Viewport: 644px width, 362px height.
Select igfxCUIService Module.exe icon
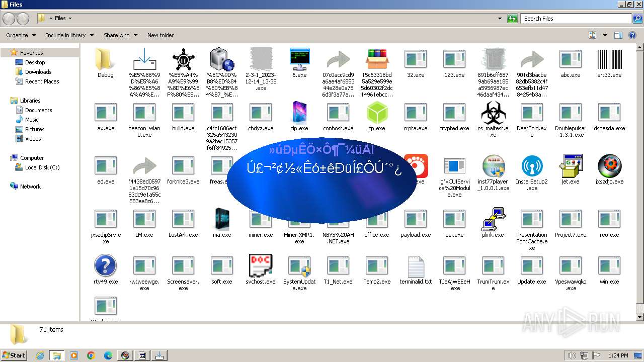[454, 166]
